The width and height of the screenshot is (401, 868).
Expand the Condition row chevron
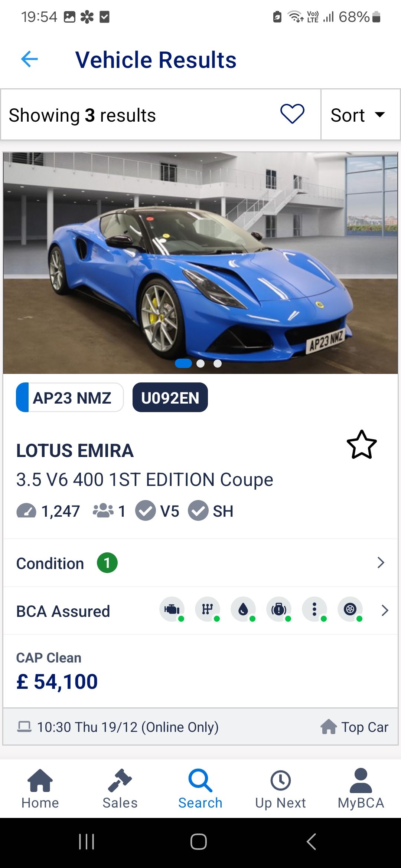(381, 563)
